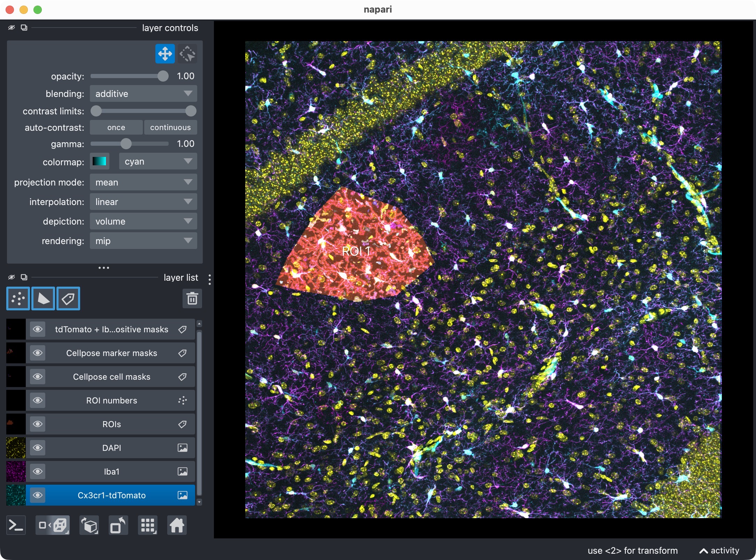Screen dimensions: 756x560
Task: Click the DAPI layer thumbnail
Action: pyautogui.click(x=16, y=448)
